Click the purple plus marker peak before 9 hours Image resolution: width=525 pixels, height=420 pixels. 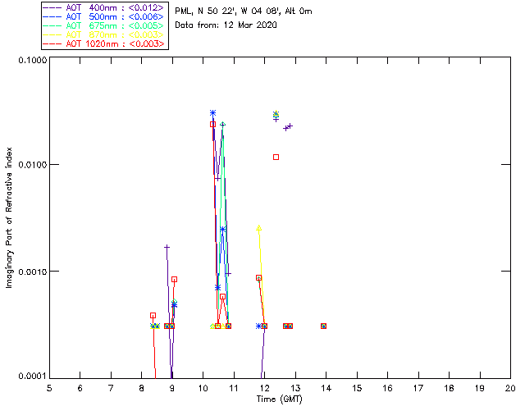[167, 247]
